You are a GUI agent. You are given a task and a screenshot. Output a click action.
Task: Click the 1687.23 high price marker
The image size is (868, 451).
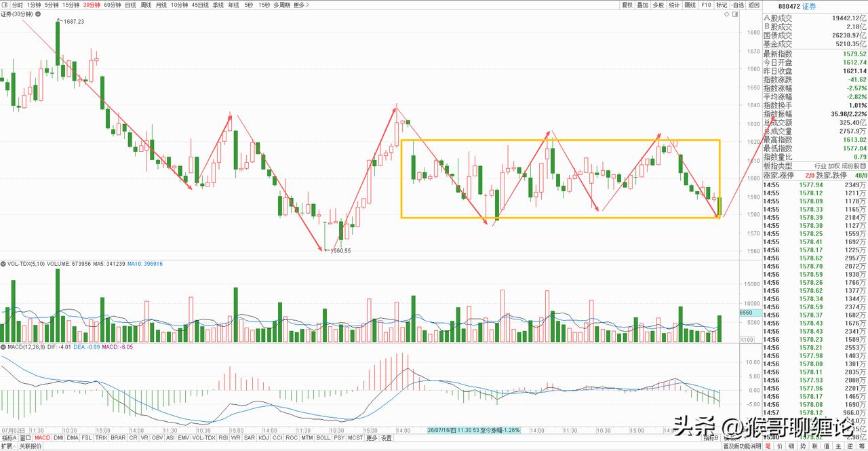pyautogui.click(x=74, y=22)
